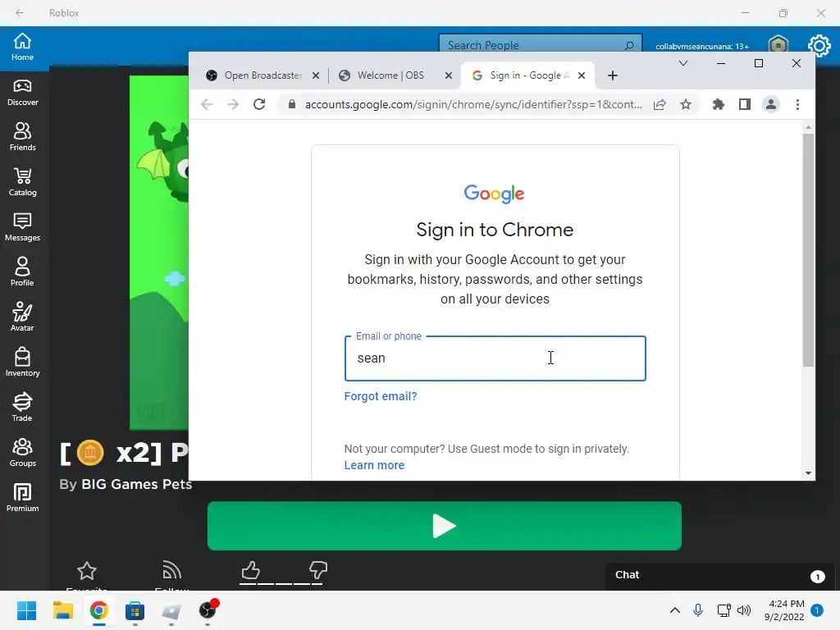Go forward in Chrome
The image size is (840, 630).
click(x=233, y=104)
